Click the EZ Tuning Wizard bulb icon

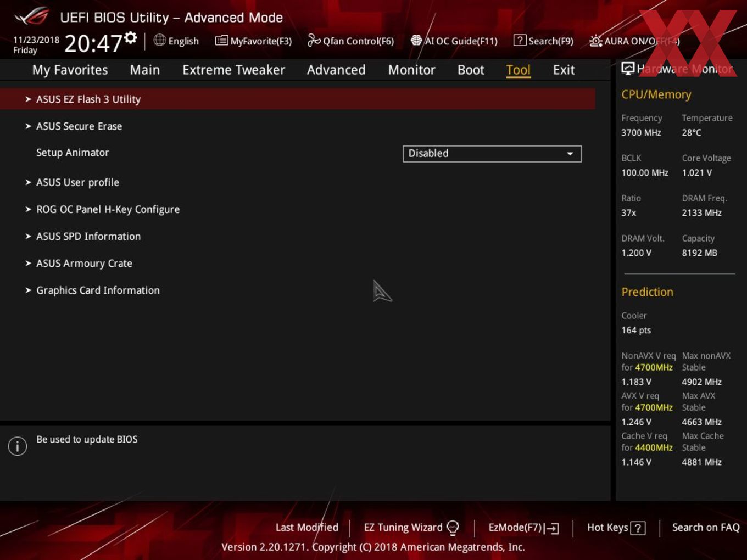pyautogui.click(x=453, y=528)
